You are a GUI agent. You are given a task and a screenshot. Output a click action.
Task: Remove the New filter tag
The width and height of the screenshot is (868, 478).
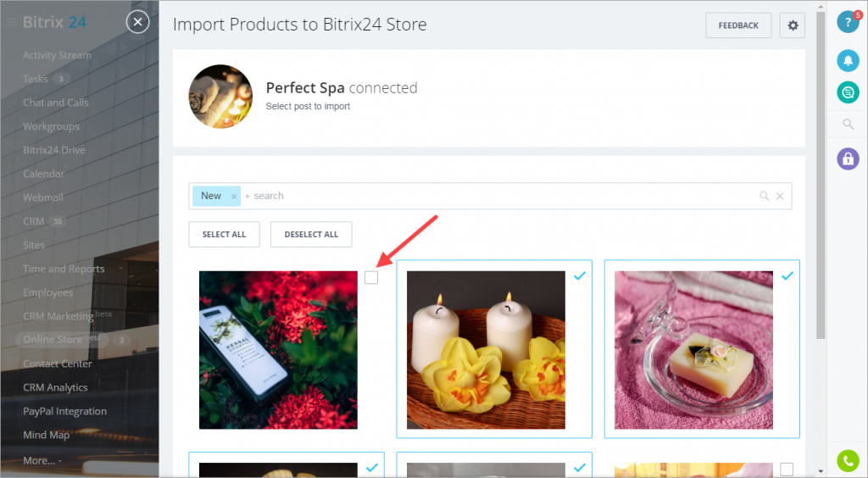(x=234, y=197)
